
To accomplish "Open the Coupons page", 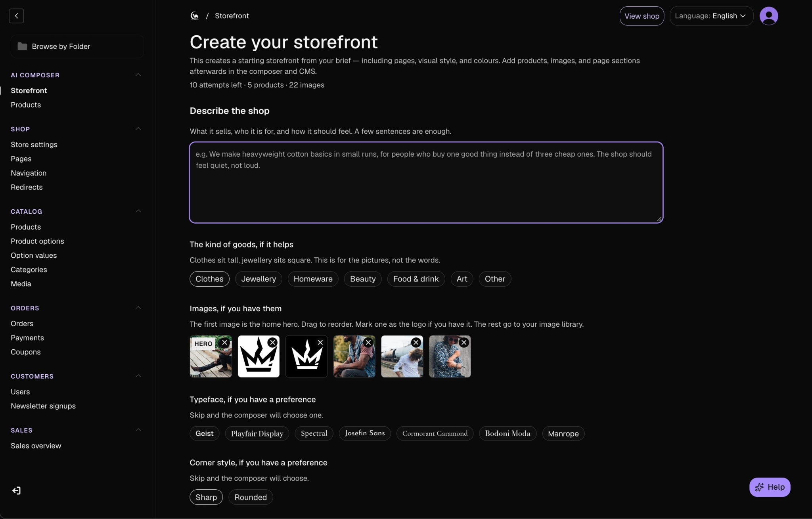I will (26, 352).
